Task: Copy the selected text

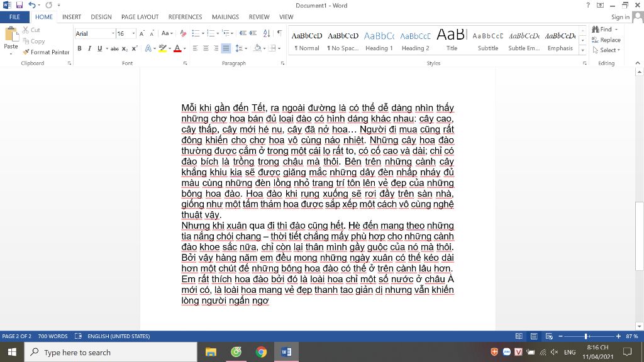Action: tap(34, 41)
